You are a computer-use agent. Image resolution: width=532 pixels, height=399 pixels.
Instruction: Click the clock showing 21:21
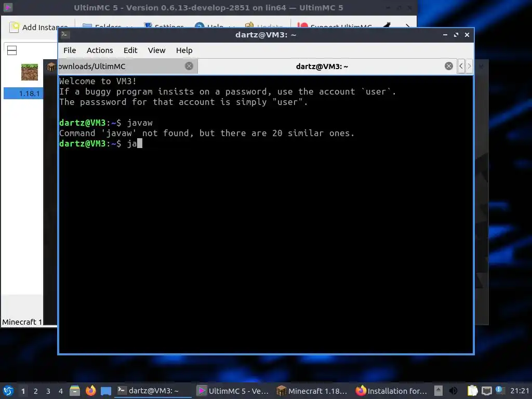pos(520,391)
